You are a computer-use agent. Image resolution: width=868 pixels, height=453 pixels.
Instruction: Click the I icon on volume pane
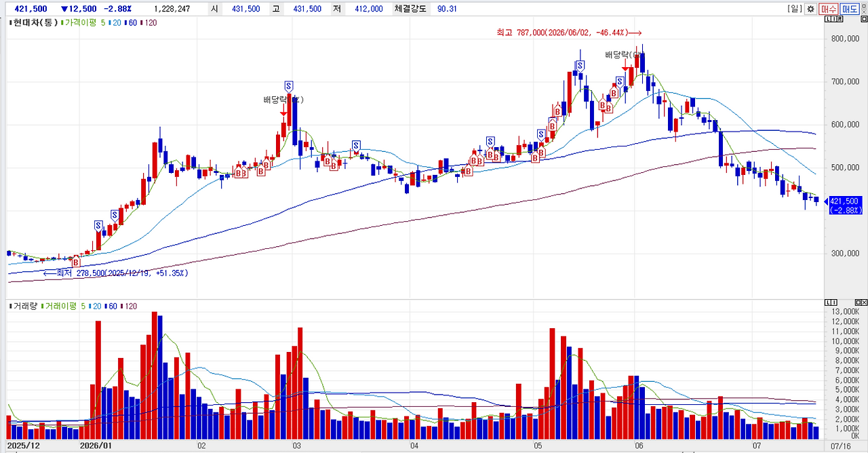click(x=833, y=302)
